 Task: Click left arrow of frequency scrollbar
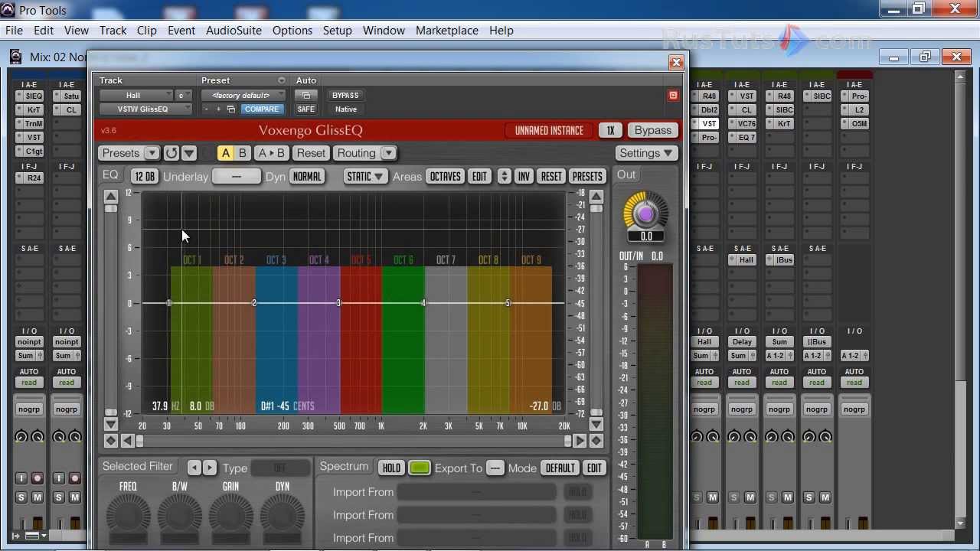(128, 441)
